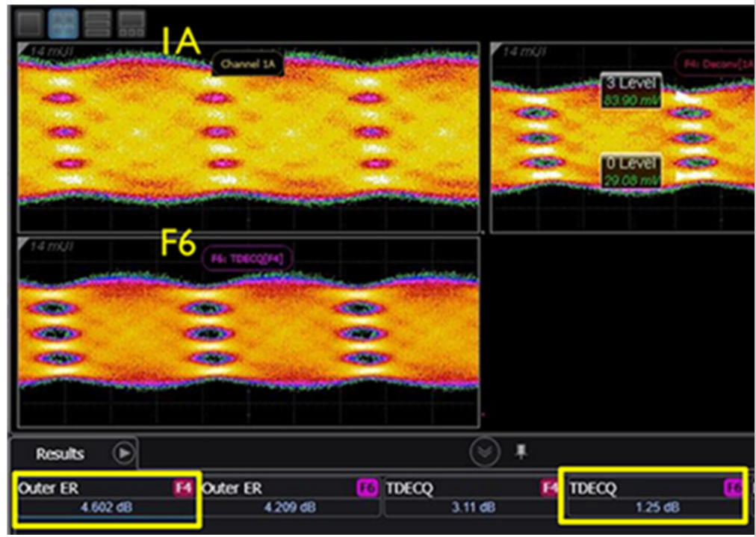Click the pin icon in the results bar

[x=521, y=450]
